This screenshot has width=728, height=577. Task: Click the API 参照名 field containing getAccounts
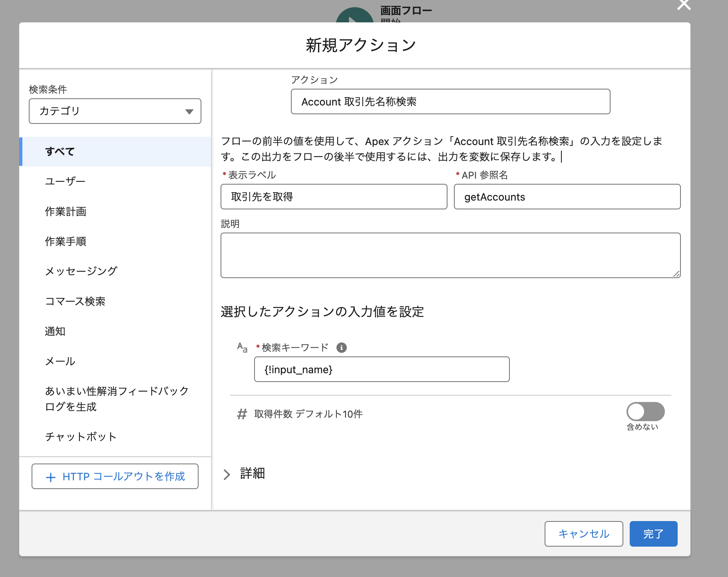coord(567,197)
